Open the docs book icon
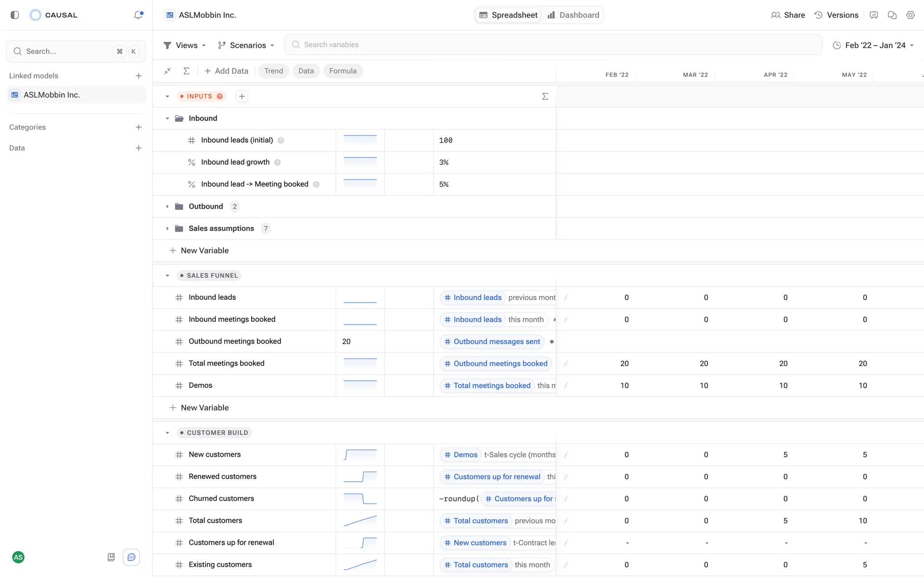Image resolution: width=924 pixels, height=578 pixels. pyautogui.click(x=111, y=557)
